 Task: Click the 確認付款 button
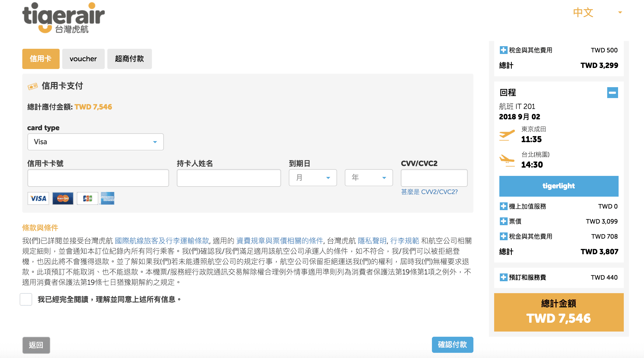[x=452, y=345]
